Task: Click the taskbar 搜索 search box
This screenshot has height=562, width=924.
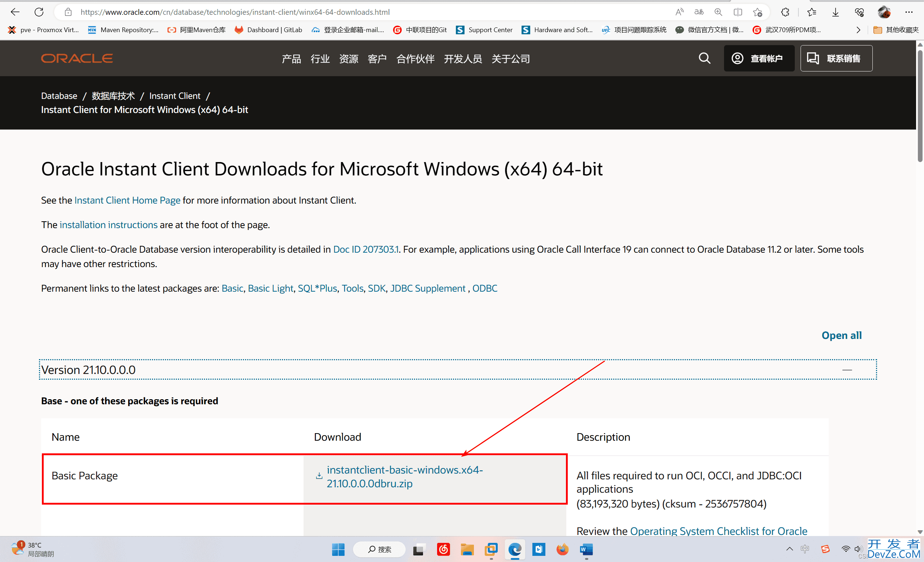Action: (x=379, y=550)
